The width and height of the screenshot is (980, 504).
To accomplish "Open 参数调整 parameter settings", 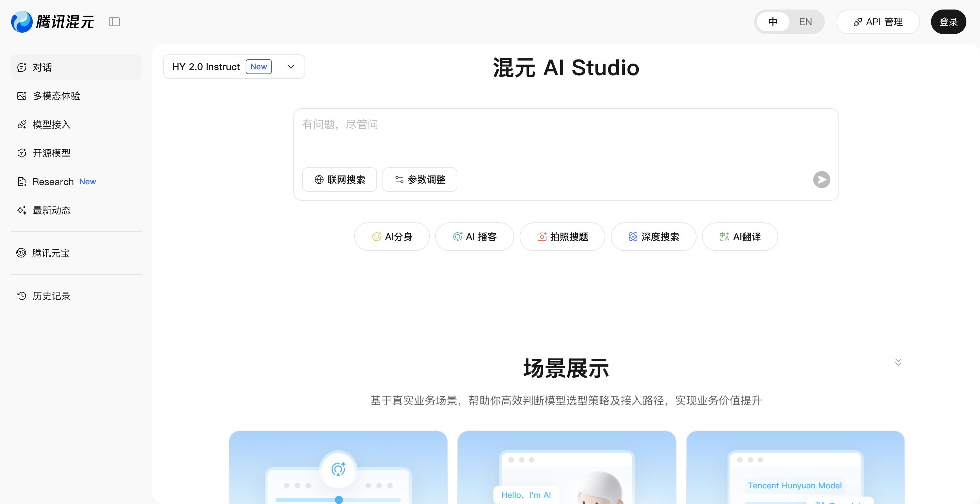I will [x=419, y=180].
